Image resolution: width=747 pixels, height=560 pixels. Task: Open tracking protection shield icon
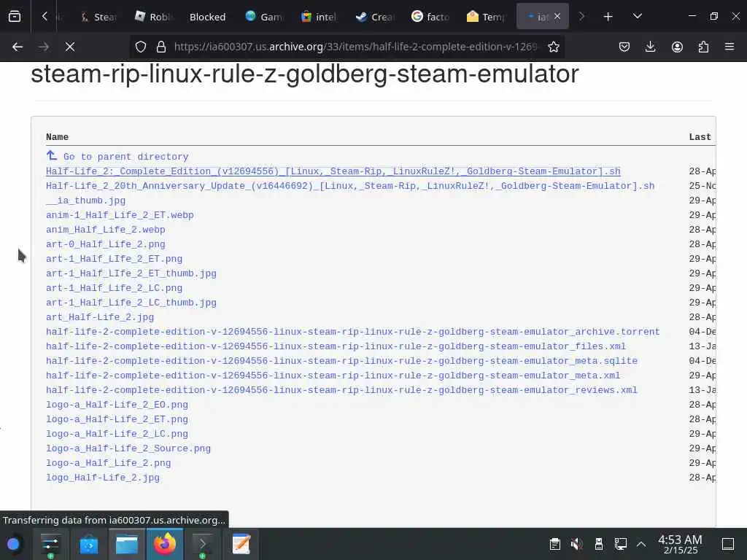pyautogui.click(x=141, y=47)
